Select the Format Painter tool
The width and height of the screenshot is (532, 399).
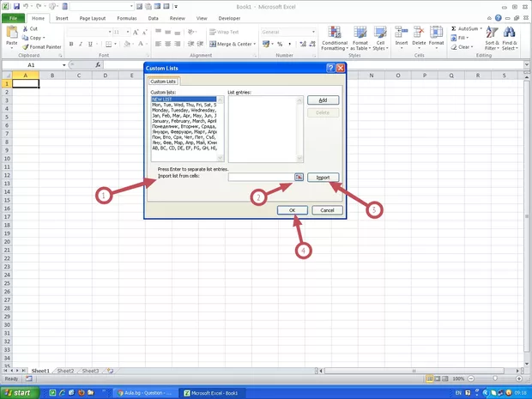[x=44, y=47]
